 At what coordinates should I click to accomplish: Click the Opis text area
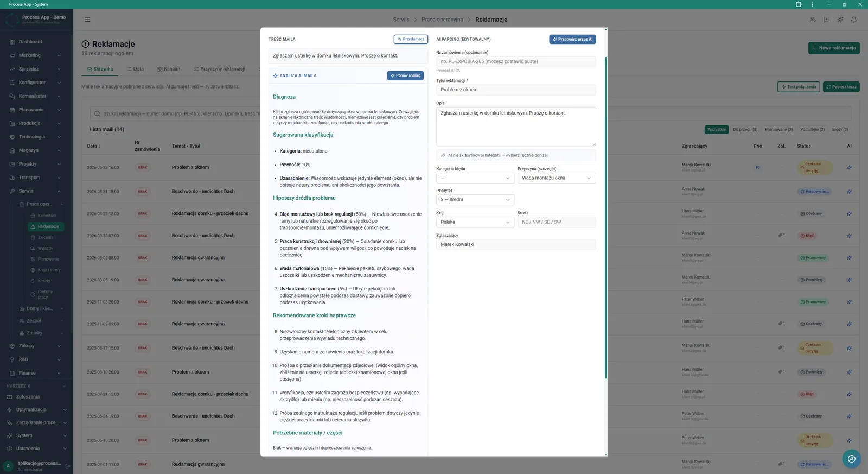point(516,127)
